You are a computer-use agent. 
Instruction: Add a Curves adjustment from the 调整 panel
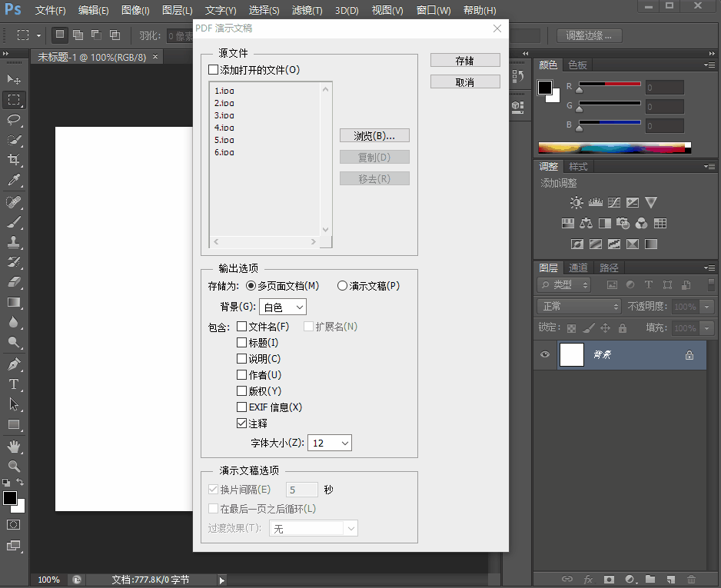[x=614, y=202]
